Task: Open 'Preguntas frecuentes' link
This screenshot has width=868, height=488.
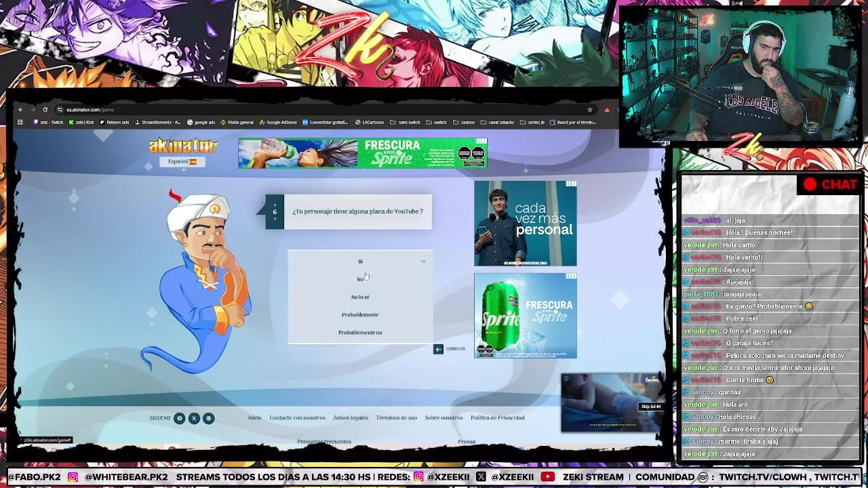Action: (x=324, y=441)
